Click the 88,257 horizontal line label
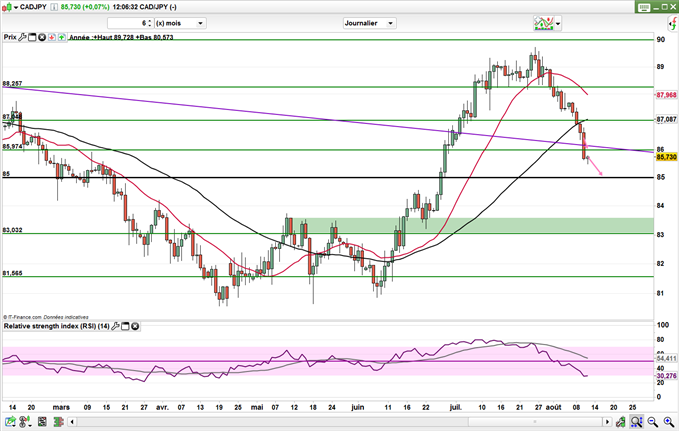This screenshot has width=679, height=431. (x=12, y=84)
